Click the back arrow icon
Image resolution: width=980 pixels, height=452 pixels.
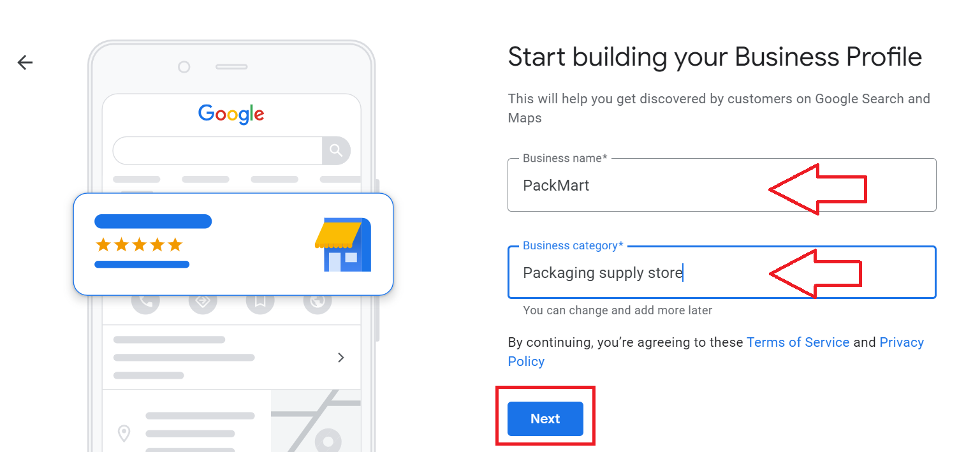(25, 62)
